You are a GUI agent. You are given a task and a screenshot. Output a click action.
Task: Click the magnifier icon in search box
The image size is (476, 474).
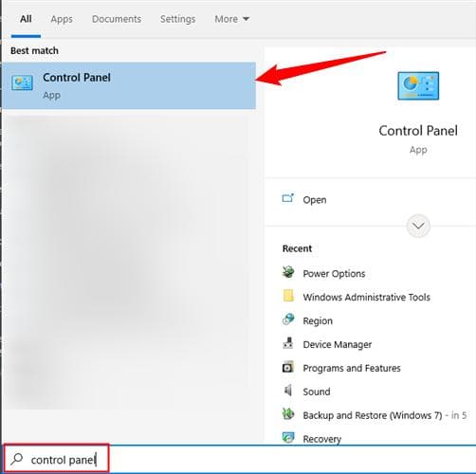tap(16, 460)
